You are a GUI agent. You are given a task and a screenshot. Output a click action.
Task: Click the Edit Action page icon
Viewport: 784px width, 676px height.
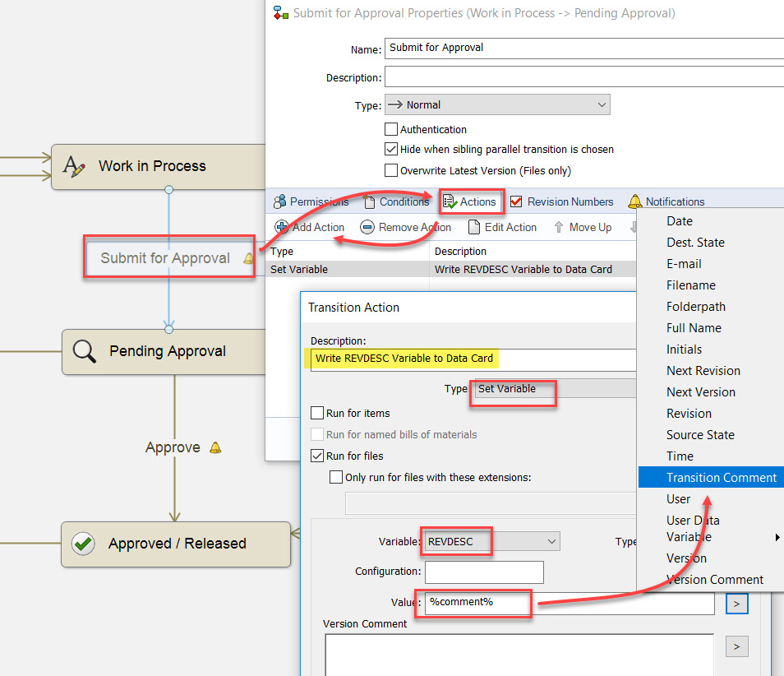click(x=474, y=227)
